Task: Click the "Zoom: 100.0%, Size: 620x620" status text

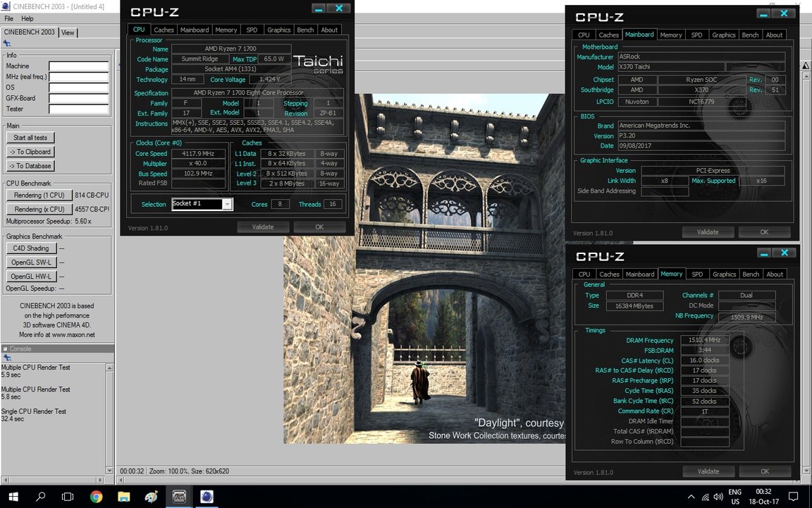Action: point(189,471)
